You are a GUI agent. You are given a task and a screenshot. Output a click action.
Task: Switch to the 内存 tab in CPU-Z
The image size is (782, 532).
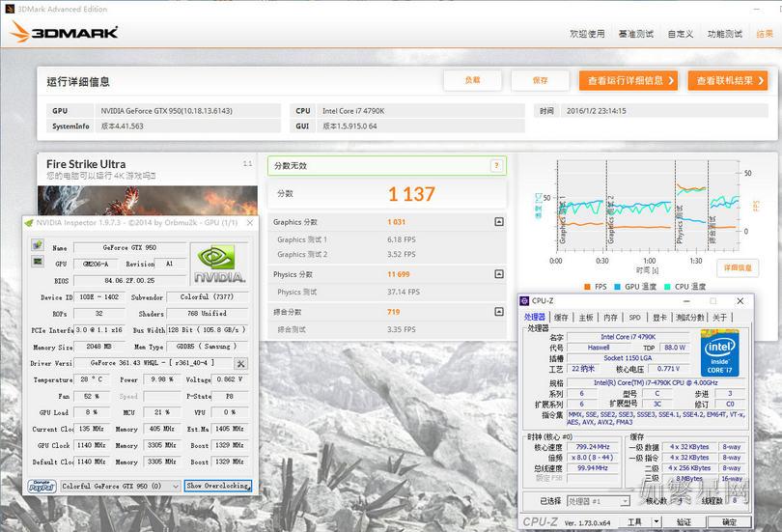tap(610, 317)
